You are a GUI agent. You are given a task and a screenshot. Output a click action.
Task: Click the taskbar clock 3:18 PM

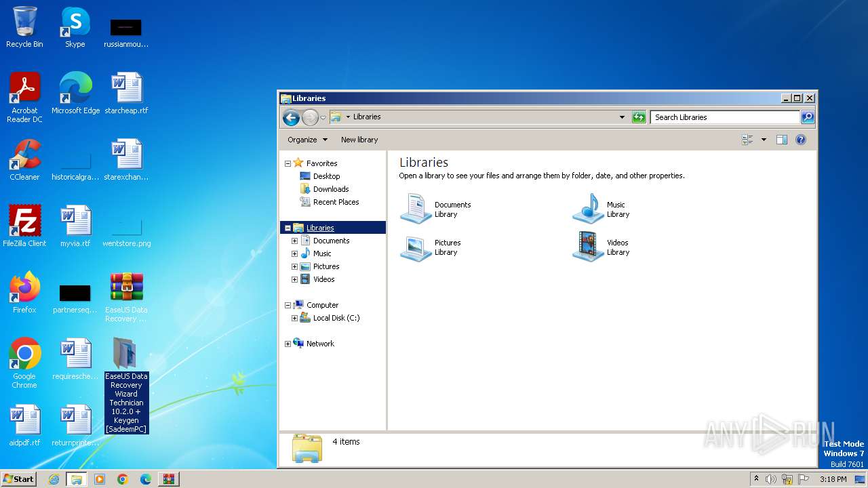tap(833, 479)
